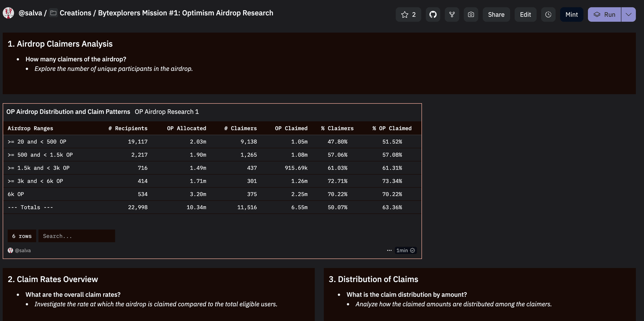Open the Creations breadcrumb link
Image resolution: width=644 pixels, height=321 pixels.
pyautogui.click(x=75, y=13)
